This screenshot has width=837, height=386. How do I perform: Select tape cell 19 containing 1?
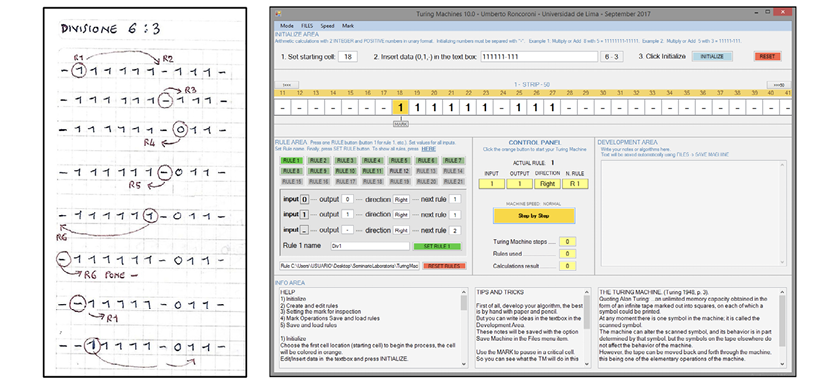417,108
